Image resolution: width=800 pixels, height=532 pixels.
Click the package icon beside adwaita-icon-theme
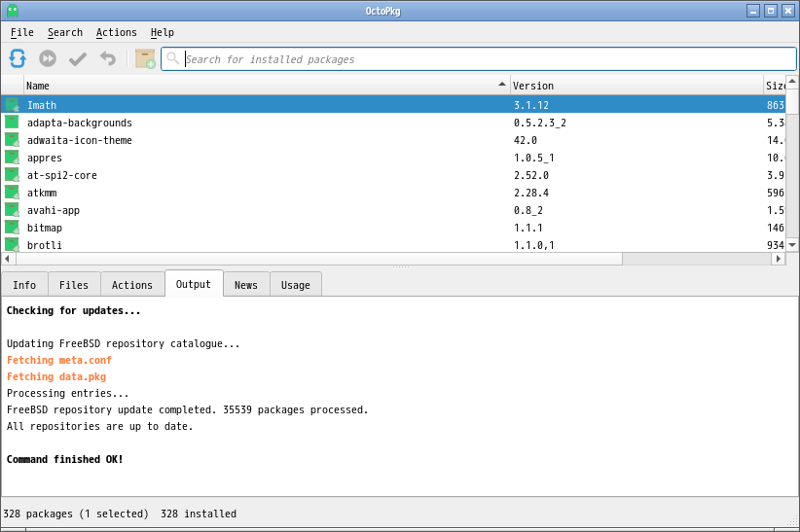(x=12, y=140)
